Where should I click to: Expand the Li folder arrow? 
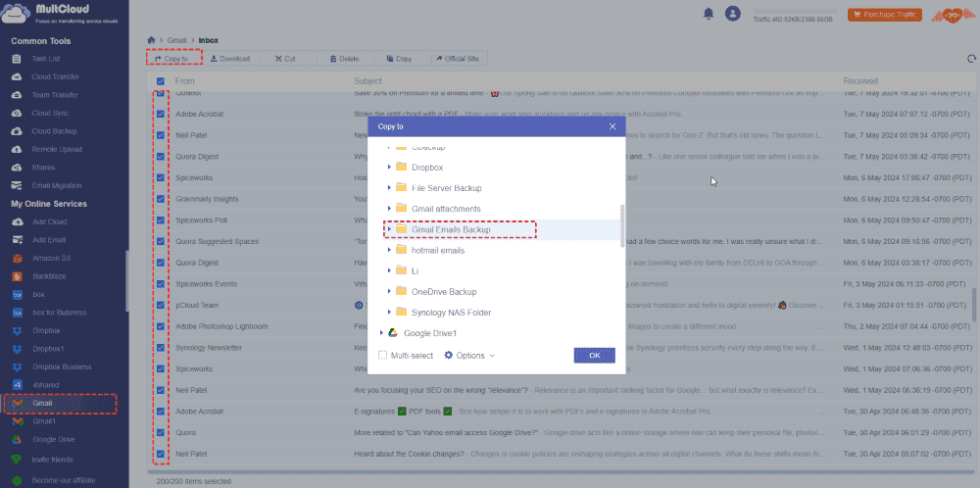(389, 270)
